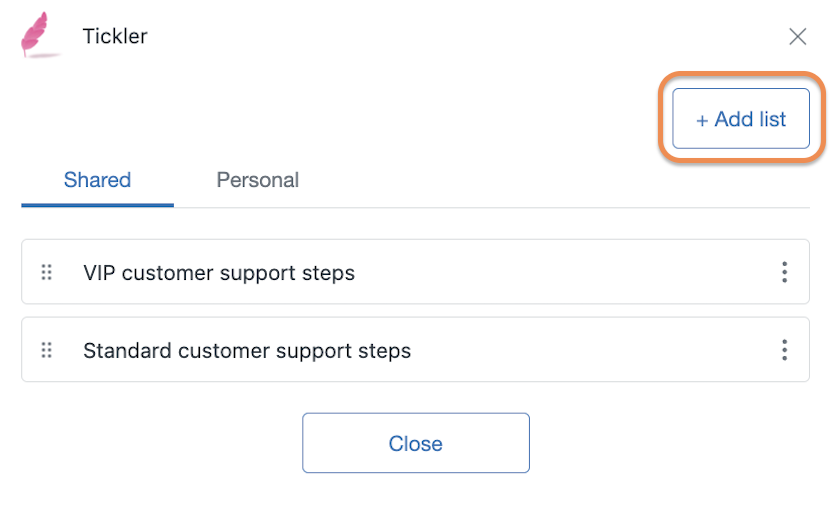Screen dimensions: 836x508
Task: Open three-dot menu for Standard customer support steps
Action: pyautogui.click(x=784, y=350)
